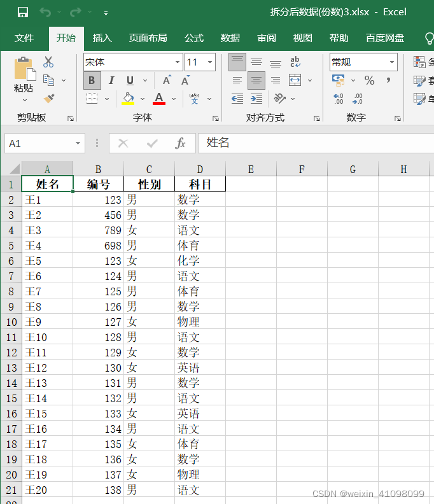Click the Copy icon

49,80
